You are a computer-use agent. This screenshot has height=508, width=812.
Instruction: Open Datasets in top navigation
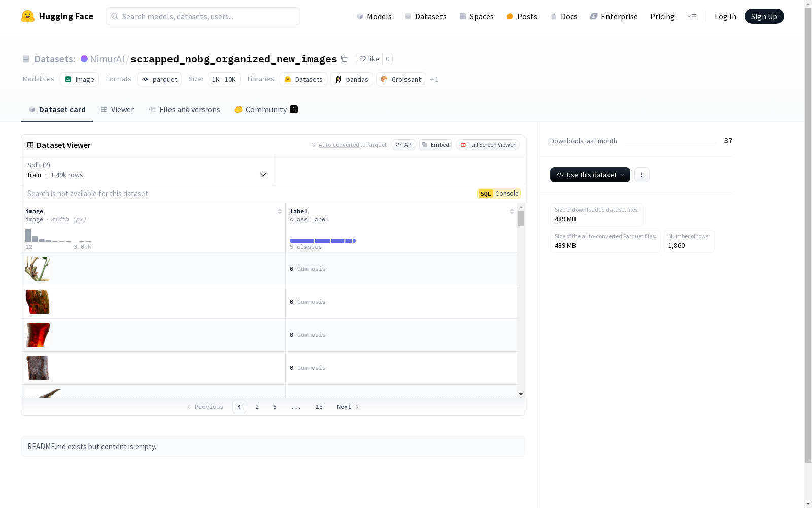[425, 16]
